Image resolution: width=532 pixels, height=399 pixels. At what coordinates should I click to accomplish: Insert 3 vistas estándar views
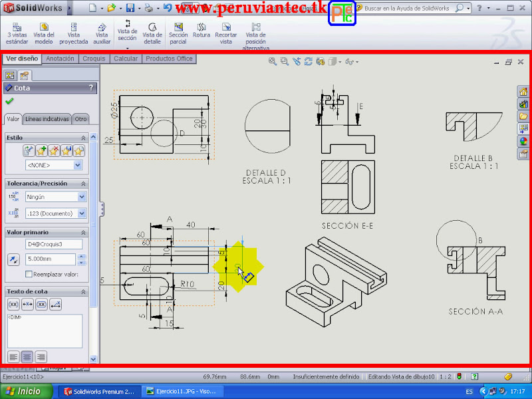tap(17, 33)
